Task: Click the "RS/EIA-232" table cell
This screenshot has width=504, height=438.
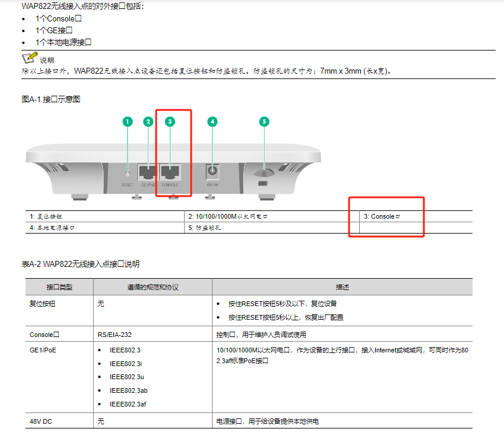Action: click(115, 335)
